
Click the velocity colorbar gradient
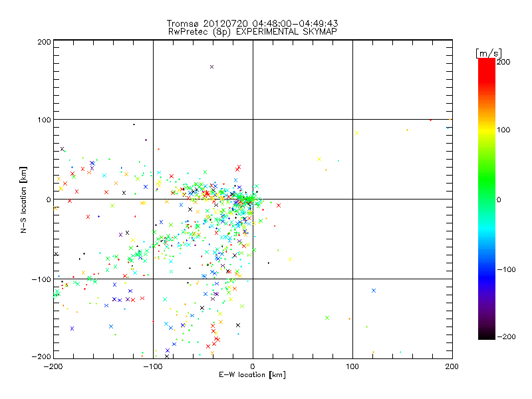(487, 199)
